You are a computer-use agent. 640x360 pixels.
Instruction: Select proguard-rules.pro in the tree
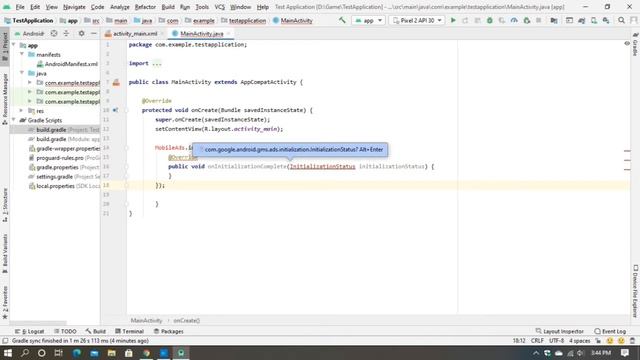[x=64, y=158]
